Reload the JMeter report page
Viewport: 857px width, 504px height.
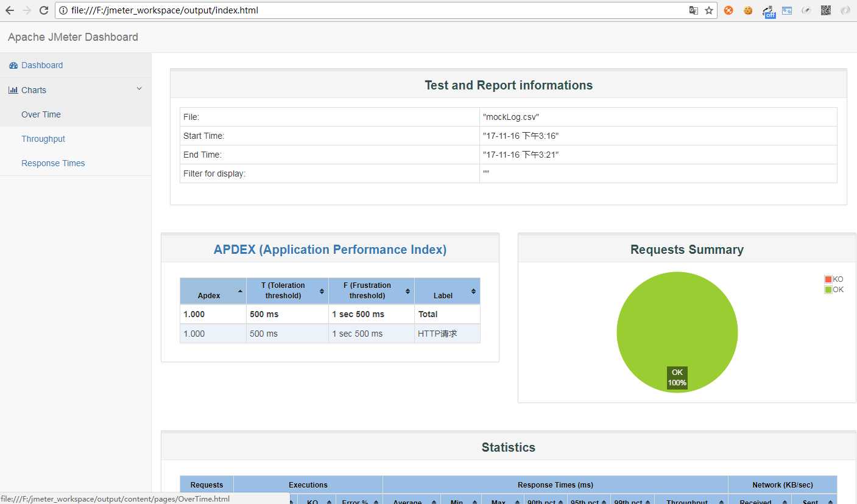(x=44, y=10)
